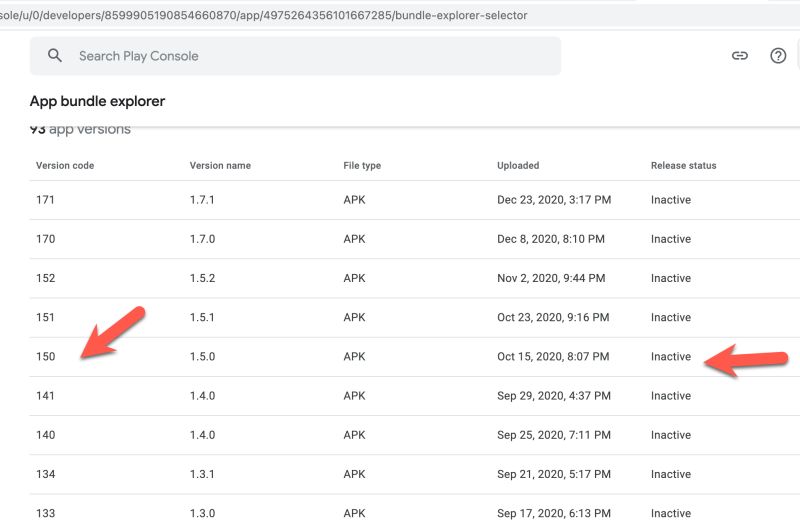Click Inactive status in the 171 row
Screen dimensions: 800x524
coord(670,200)
